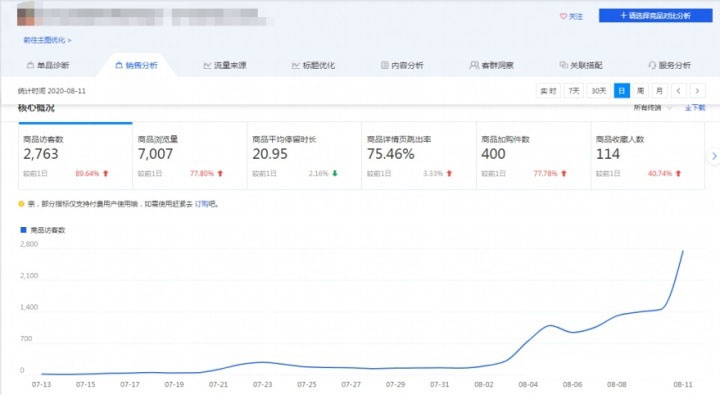Select the 周 time granularity
The image size is (720, 395).
click(641, 90)
